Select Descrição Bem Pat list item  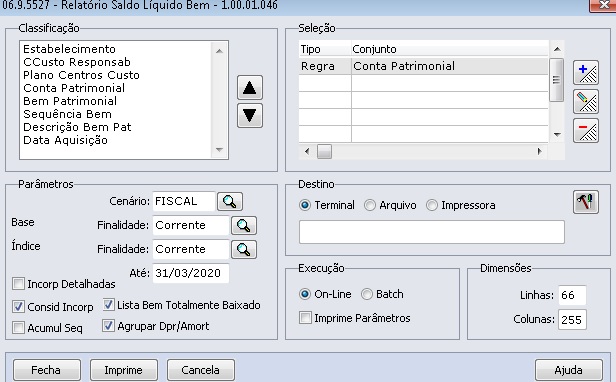(x=77, y=127)
